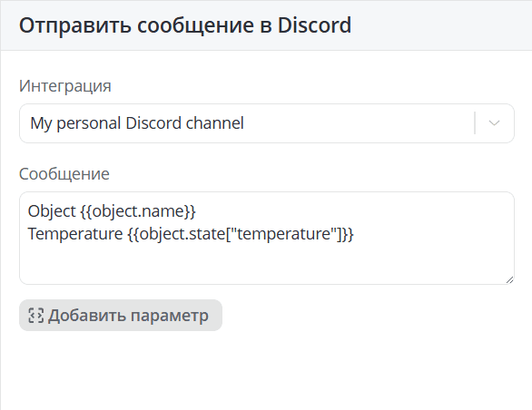Click the Добавить параметр button

tap(121, 315)
